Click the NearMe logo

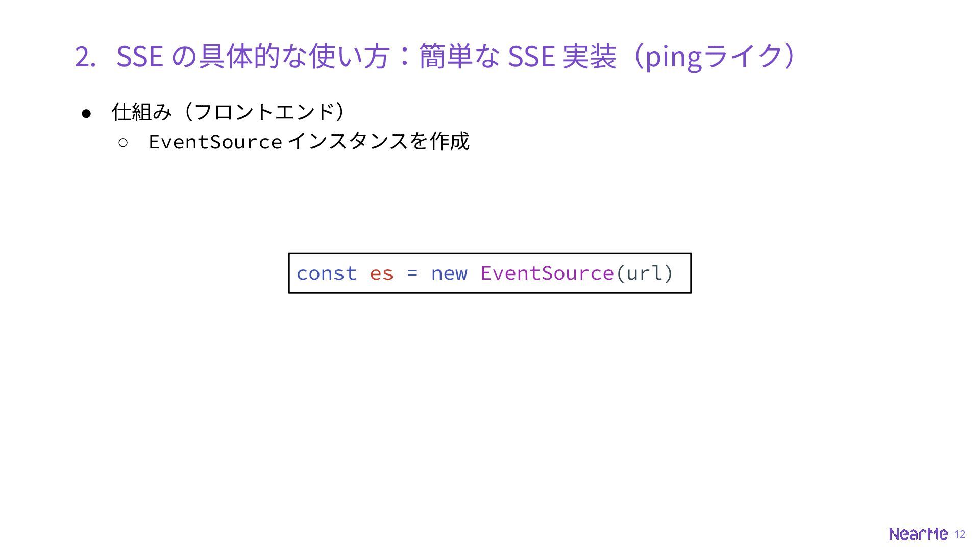pyautogui.click(x=918, y=534)
